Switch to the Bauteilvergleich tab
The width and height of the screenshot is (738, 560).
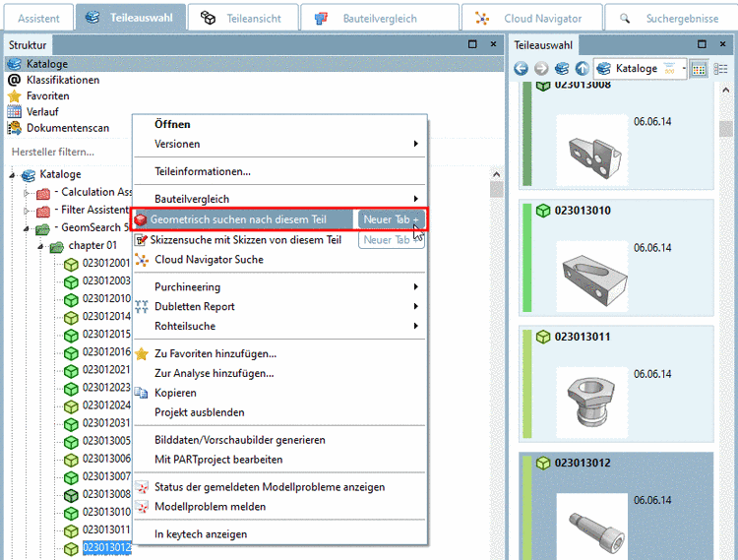click(380, 19)
